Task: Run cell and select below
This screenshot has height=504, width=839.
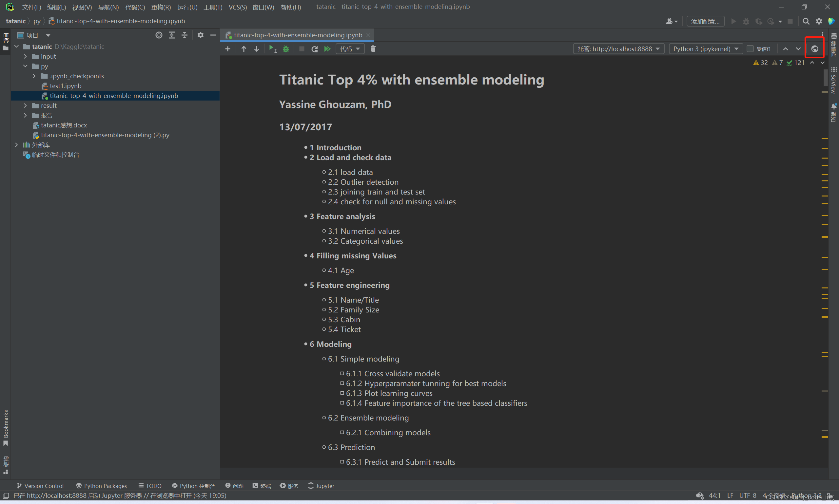Action: coord(273,49)
